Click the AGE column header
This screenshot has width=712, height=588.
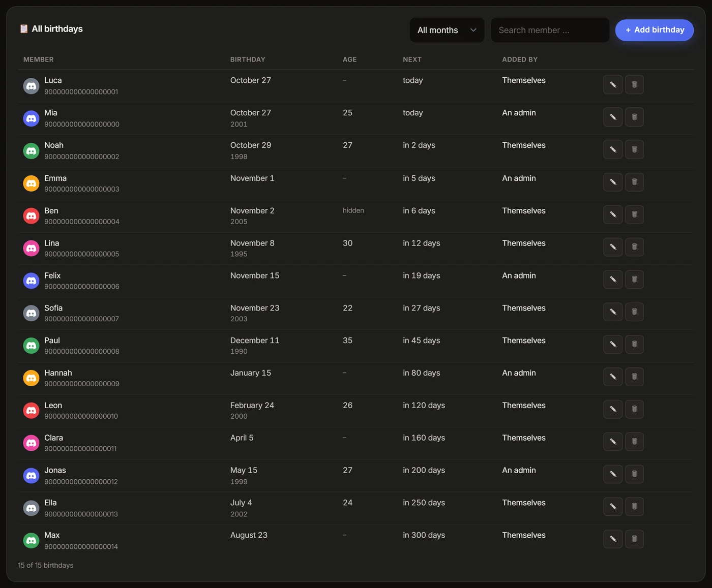350,59
